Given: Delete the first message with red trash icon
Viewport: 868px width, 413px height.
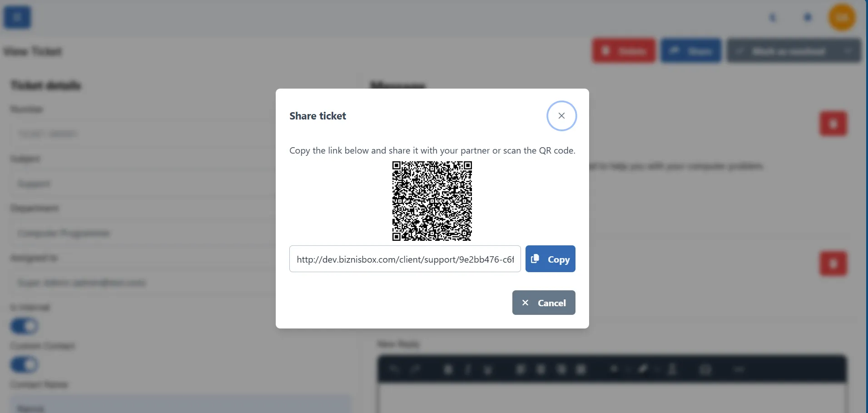Looking at the screenshot, I should (x=833, y=124).
